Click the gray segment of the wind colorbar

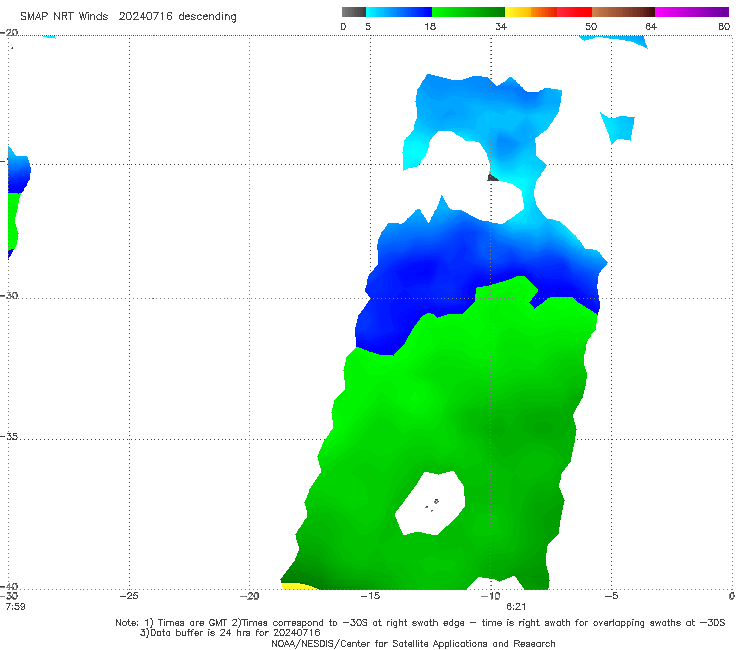coord(354,12)
